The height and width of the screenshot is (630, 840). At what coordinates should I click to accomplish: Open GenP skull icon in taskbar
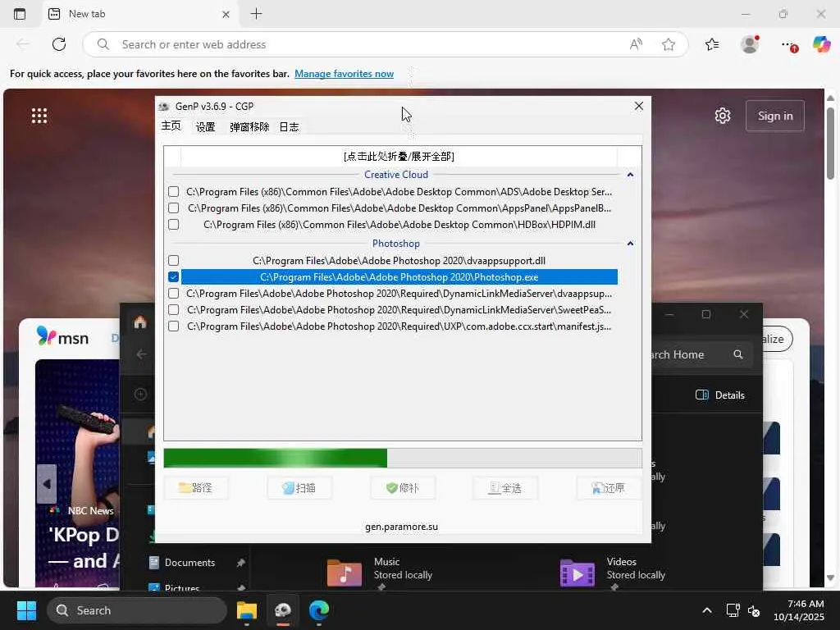[x=283, y=610]
